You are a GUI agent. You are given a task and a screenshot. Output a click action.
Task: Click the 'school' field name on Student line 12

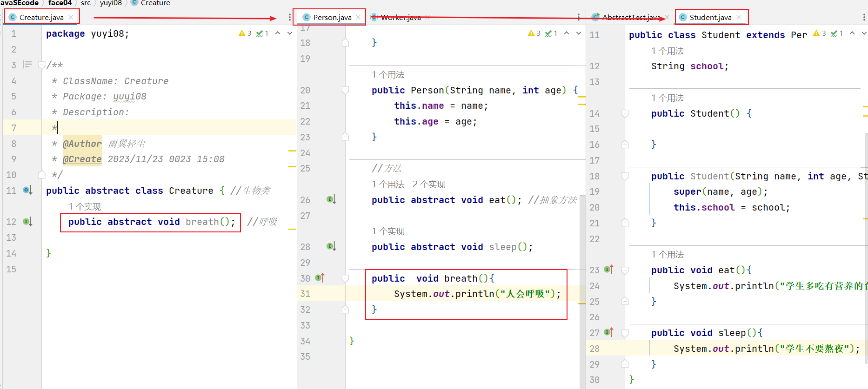pyautogui.click(x=707, y=66)
